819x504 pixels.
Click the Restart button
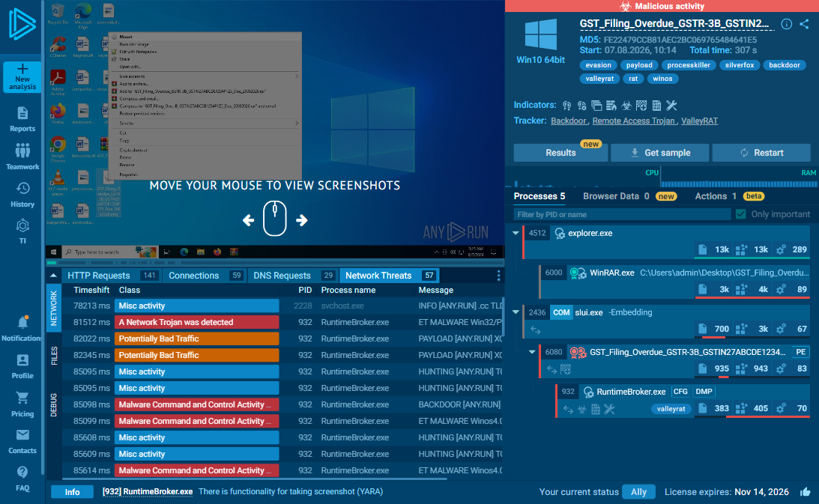[761, 153]
